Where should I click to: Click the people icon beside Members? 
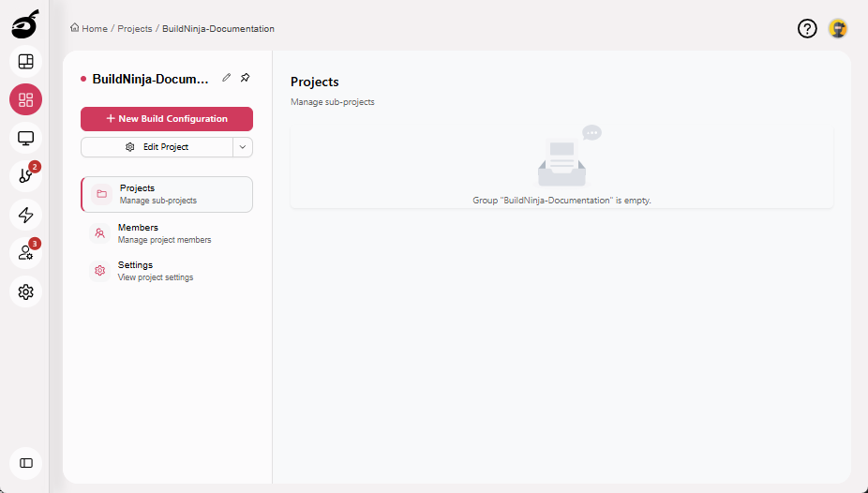[99, 233]
